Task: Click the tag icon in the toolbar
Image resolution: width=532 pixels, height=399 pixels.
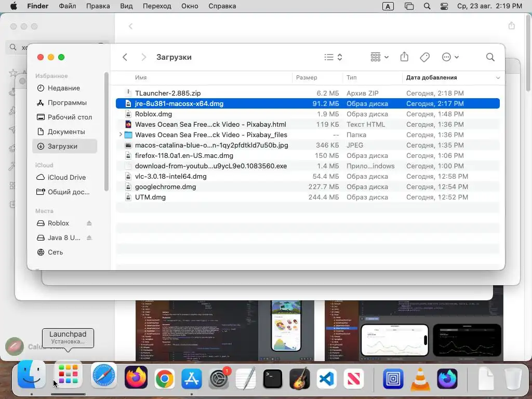Action: pyautogui.click(x=425, y=57)
